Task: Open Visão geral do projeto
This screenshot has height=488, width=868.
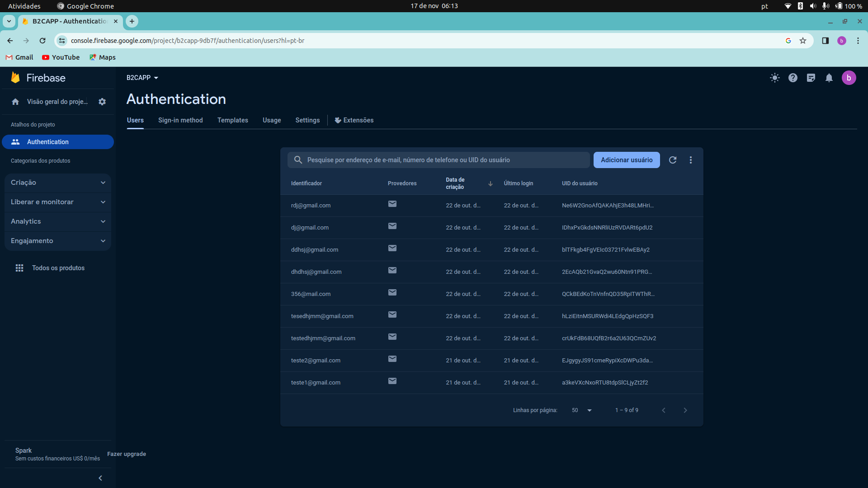Action: pyautogui.click(x=50, y=102)
